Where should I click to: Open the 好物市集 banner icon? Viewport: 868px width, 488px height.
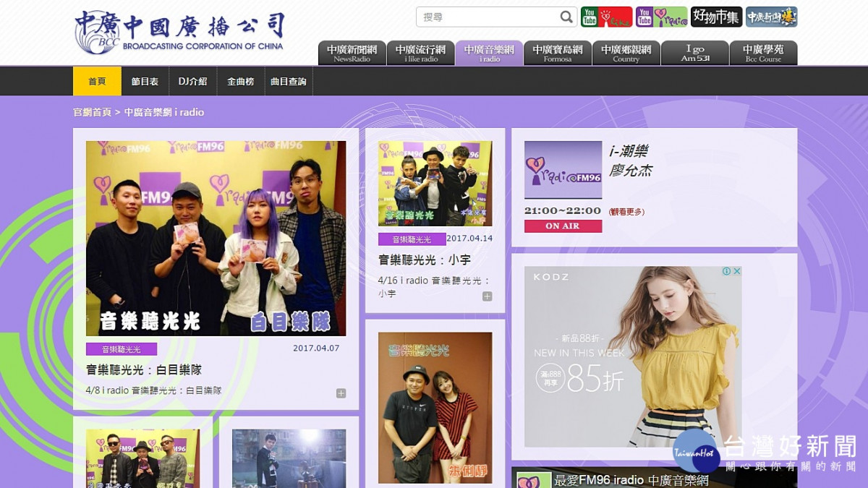[716, 17]
